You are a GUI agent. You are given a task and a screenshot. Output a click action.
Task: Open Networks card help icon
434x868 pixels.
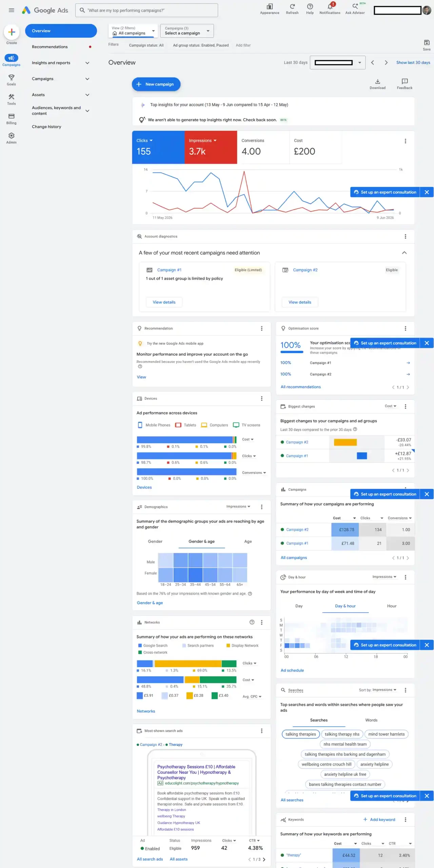[x=252, y=622]
